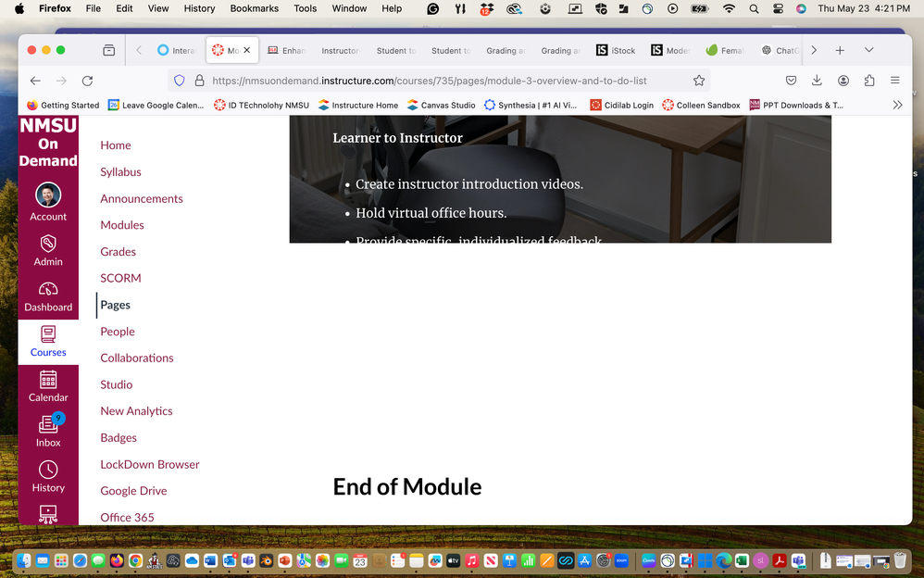Open the macOS Calendar dock icon
The width and height of the screenshot is (924, 578).
coord(360,560)
